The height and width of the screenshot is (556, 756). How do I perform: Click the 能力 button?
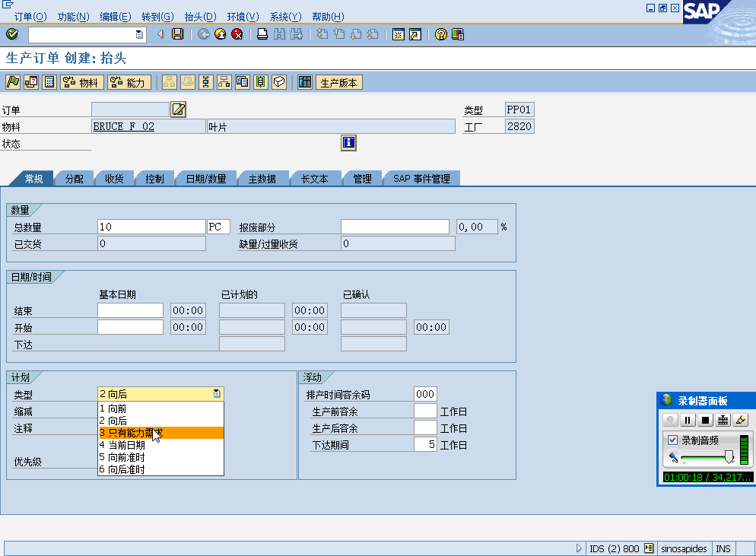tap(129, 83)
